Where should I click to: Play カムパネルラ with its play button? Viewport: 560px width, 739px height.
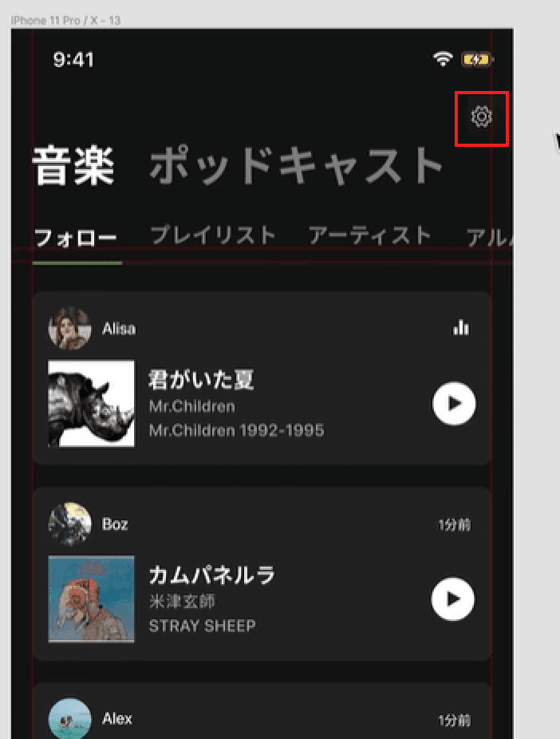tap(453, 599)
